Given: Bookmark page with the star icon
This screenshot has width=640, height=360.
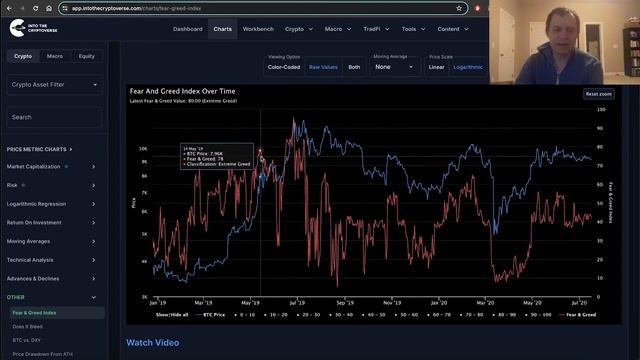Looking at the screenshot, I should (459, 8).
